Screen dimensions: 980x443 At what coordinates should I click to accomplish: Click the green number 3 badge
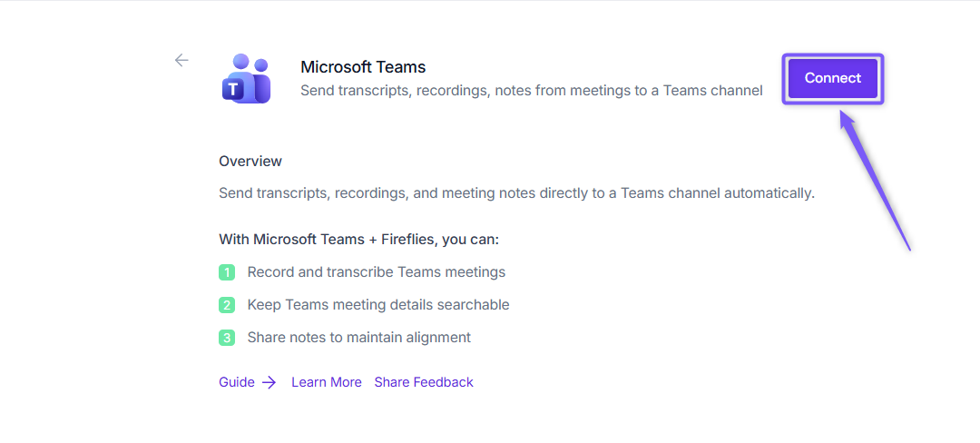(227, 338)
